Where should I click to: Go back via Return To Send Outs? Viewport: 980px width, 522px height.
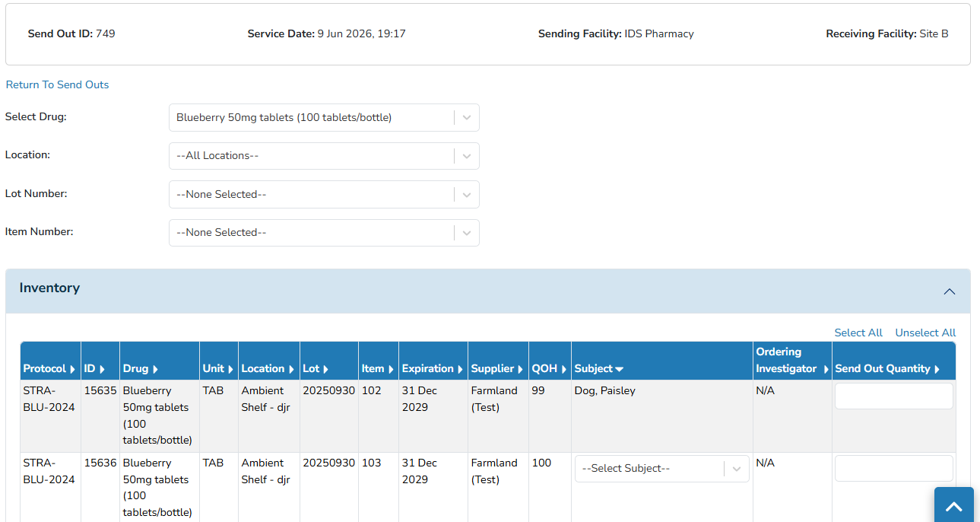pos(57,84)
